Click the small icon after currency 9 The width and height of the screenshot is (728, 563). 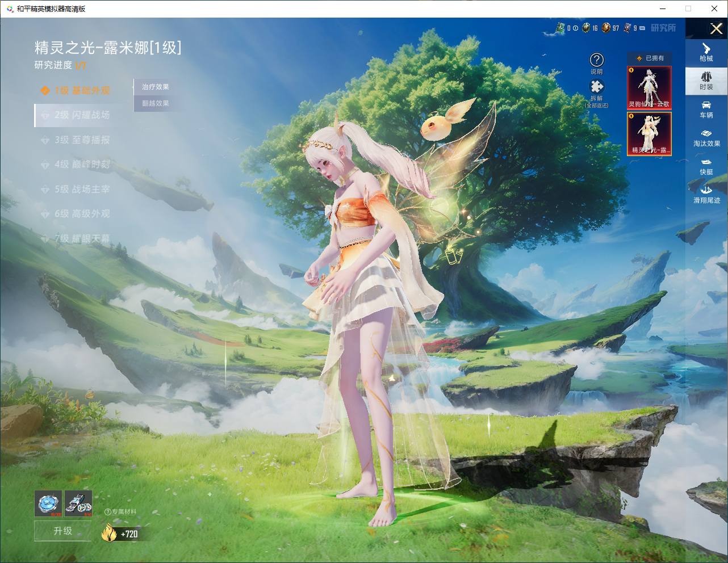tap(642, 28)
